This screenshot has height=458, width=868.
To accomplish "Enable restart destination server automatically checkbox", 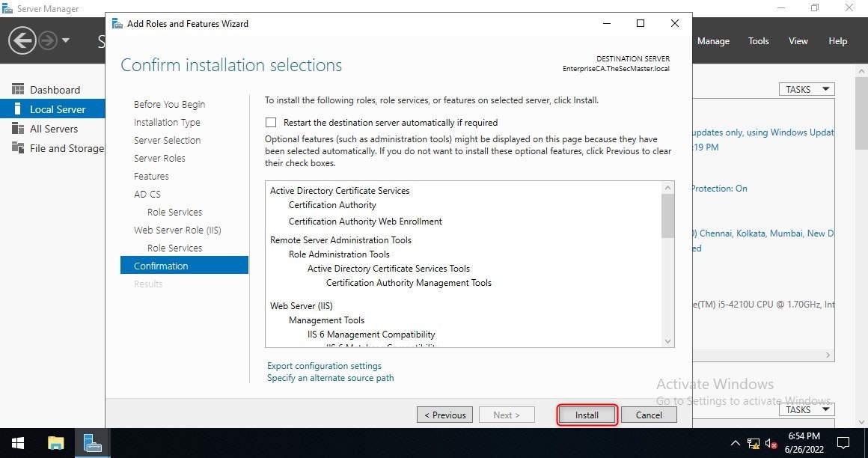I will pos(271,123).
